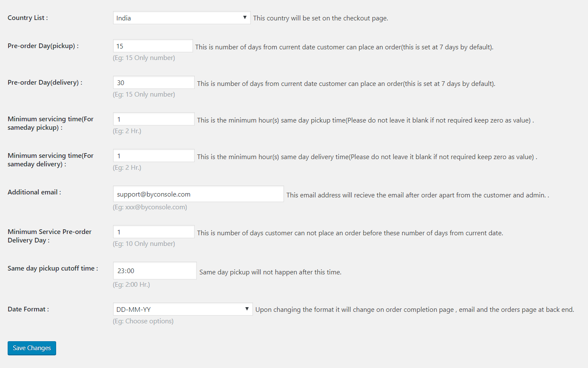Click the "Pre-order Day(pickup) :" label
The height and width of the screenshot is (368, 588).
43,46
